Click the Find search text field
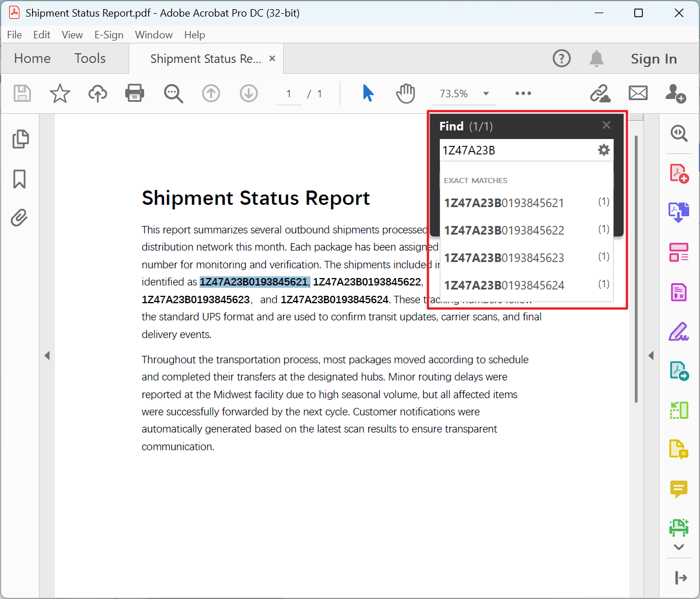Image resolution: width=700 pixels, height=599 pixels. coord(517,150)
